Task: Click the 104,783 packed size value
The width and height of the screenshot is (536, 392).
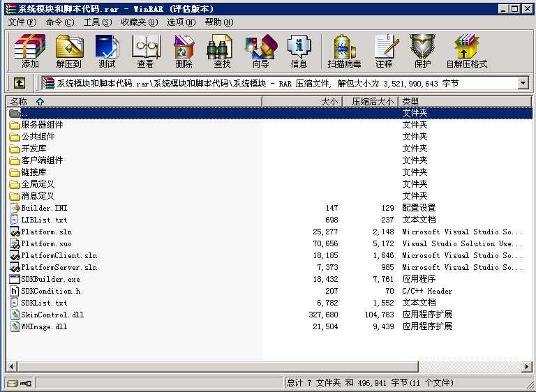Action: coord(380,315)
